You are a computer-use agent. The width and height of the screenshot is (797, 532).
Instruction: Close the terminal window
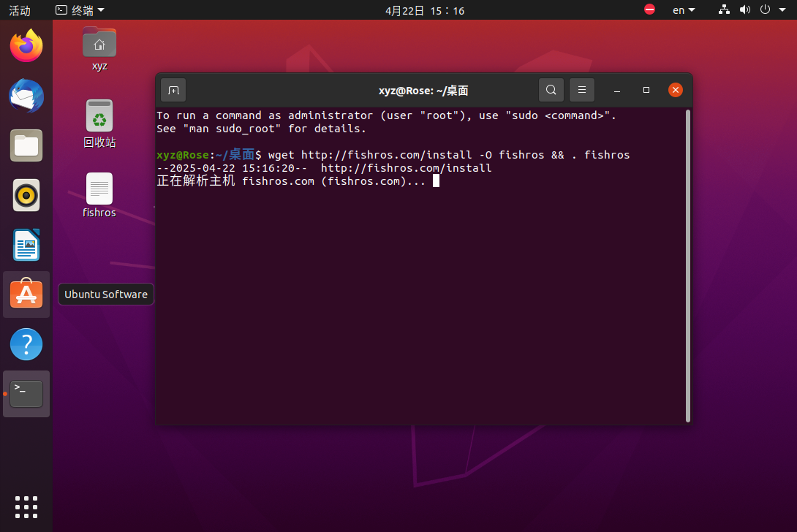(x=676, y=90)
